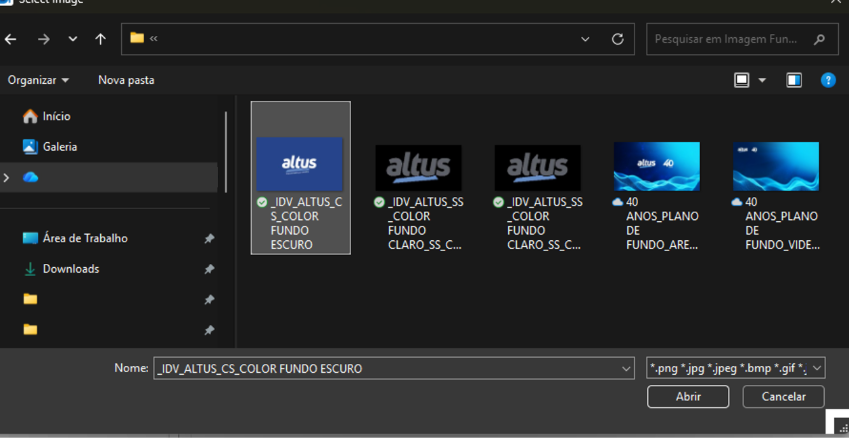Viewport: 849px width, 438px height.
Task: Expand the OneDrive tree node
Action: 6,177
